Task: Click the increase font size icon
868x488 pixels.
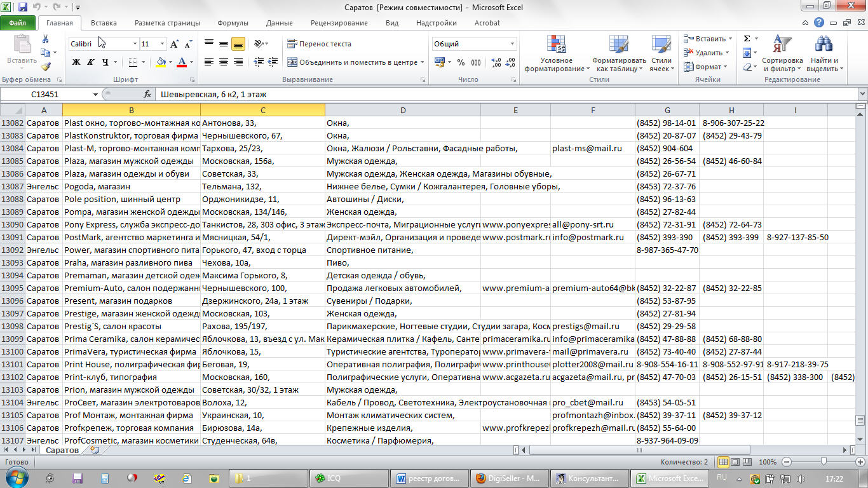Action: (x=176, y=44)
